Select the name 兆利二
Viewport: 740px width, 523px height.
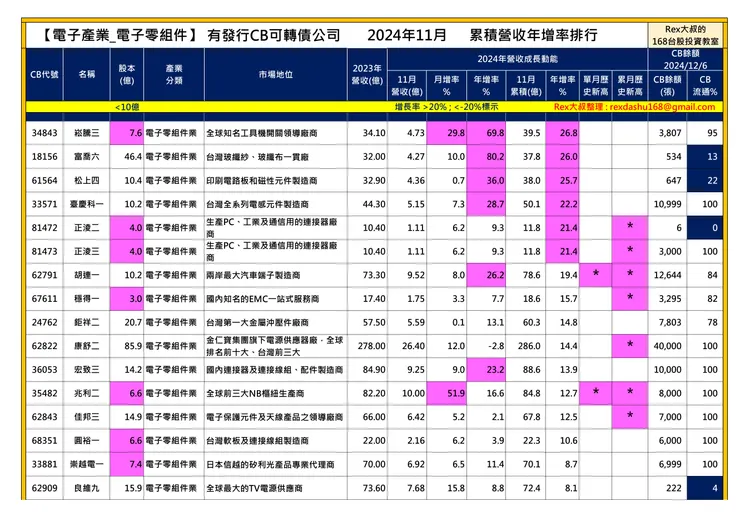[x=87, y=393]
